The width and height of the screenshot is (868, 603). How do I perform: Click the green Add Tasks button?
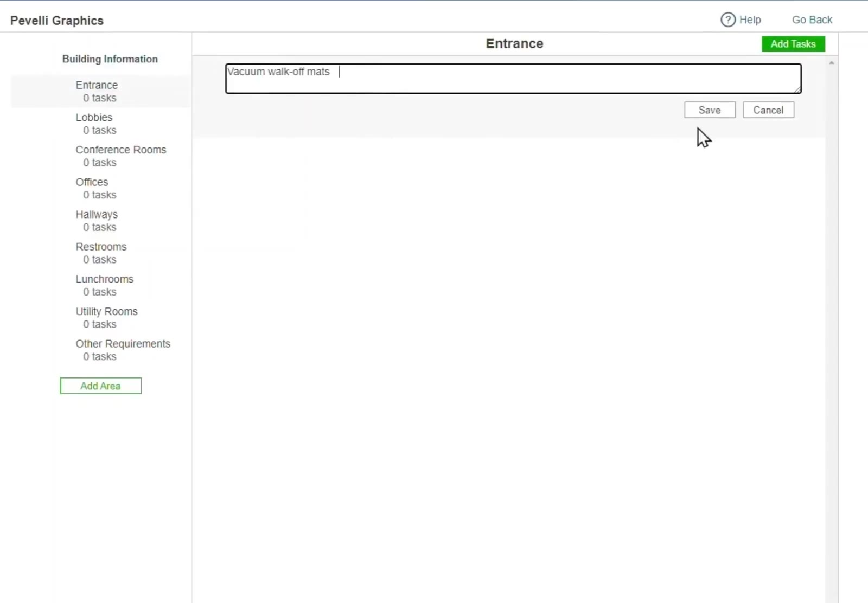pos(793,44)
